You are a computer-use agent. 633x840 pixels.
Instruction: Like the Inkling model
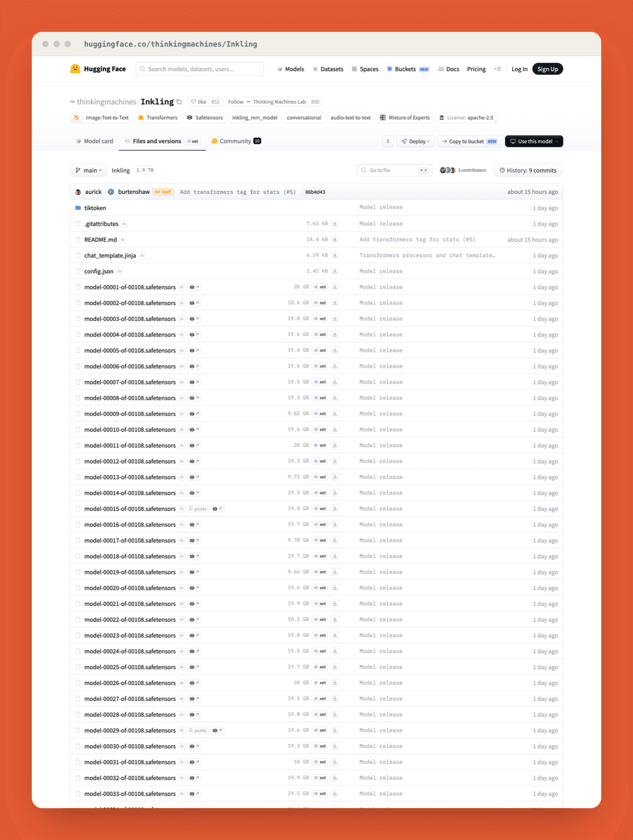pos(198,102)
